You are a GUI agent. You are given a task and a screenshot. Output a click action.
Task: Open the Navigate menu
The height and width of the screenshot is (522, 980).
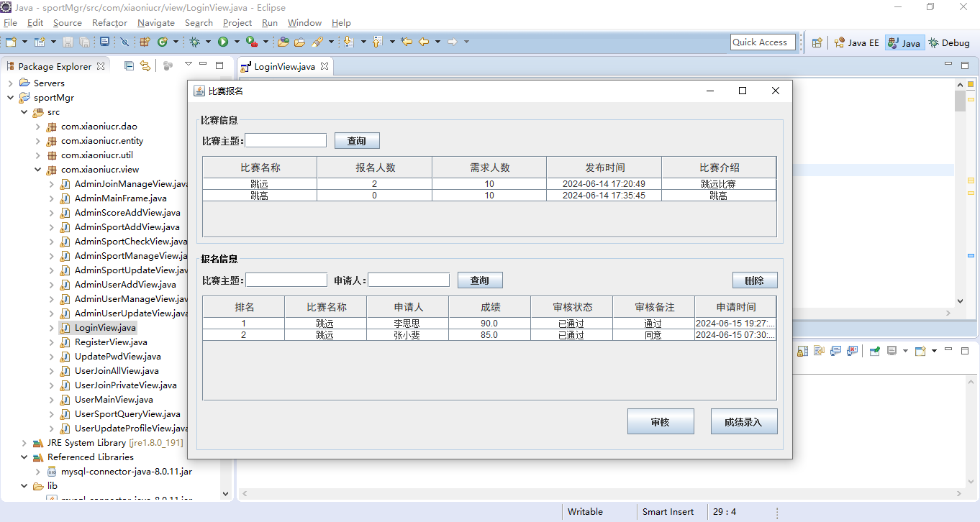(156, 23)
